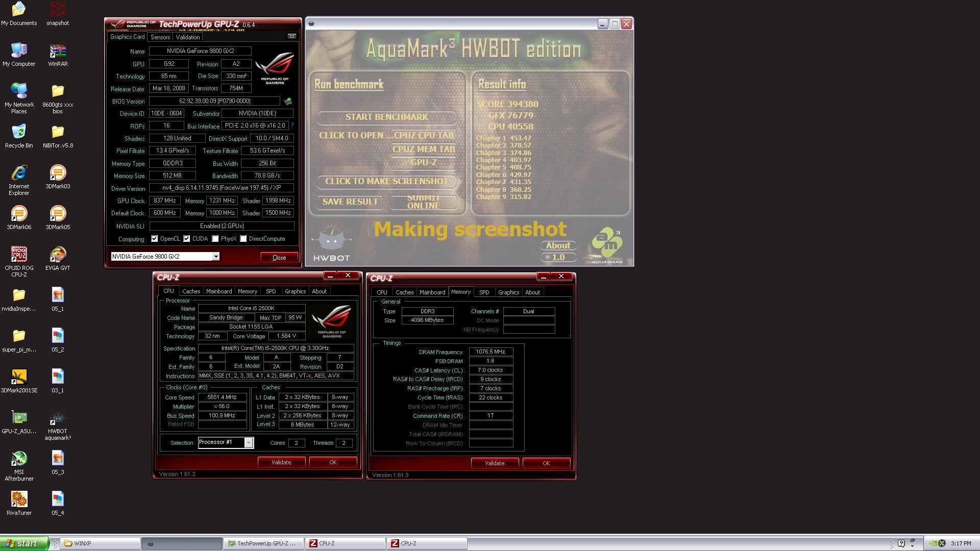Click Driver Version field in GPU-Z
This screenshot has width=980, height=551.
tap(222, 188)
